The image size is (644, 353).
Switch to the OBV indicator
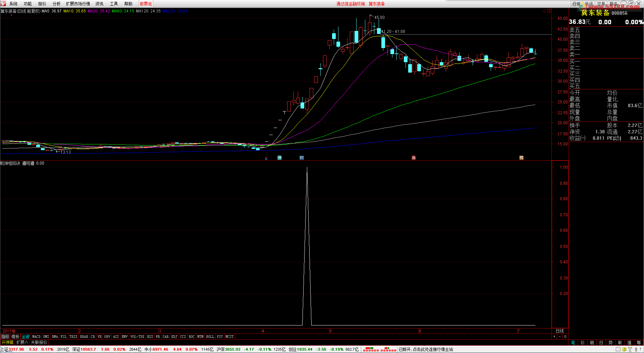pyautogui.click(x=107, y=337)
